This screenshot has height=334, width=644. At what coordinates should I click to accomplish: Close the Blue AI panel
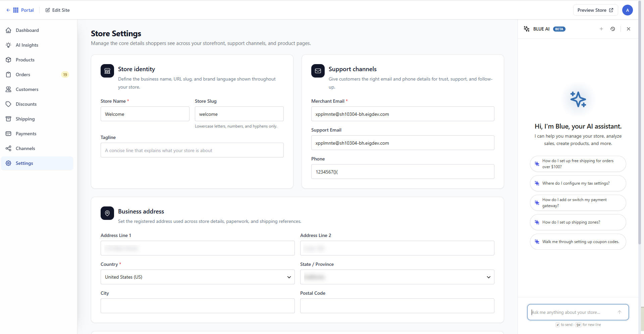click(x=629, y=29)
